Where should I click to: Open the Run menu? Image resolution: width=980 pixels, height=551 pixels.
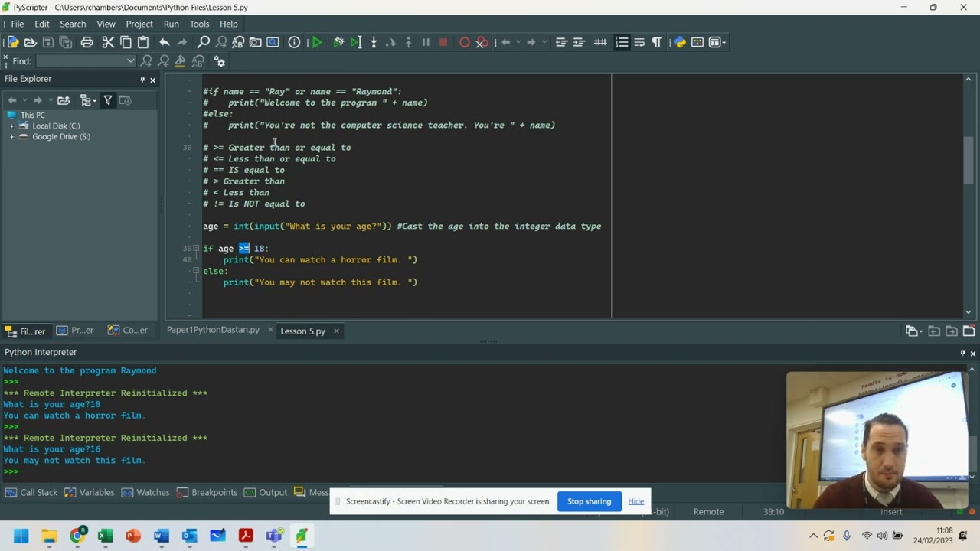coord(171,24)
